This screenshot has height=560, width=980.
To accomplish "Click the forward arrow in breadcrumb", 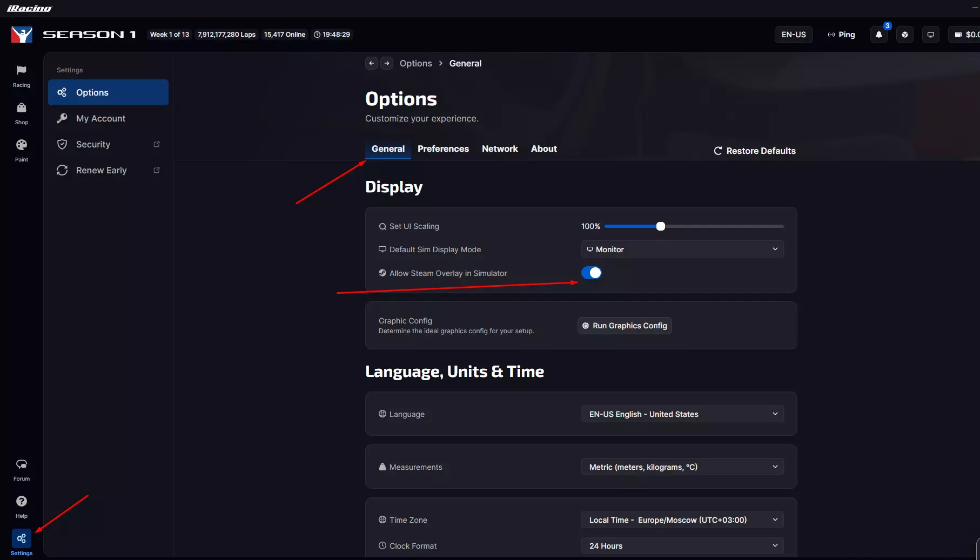I will tap(387, 63).
